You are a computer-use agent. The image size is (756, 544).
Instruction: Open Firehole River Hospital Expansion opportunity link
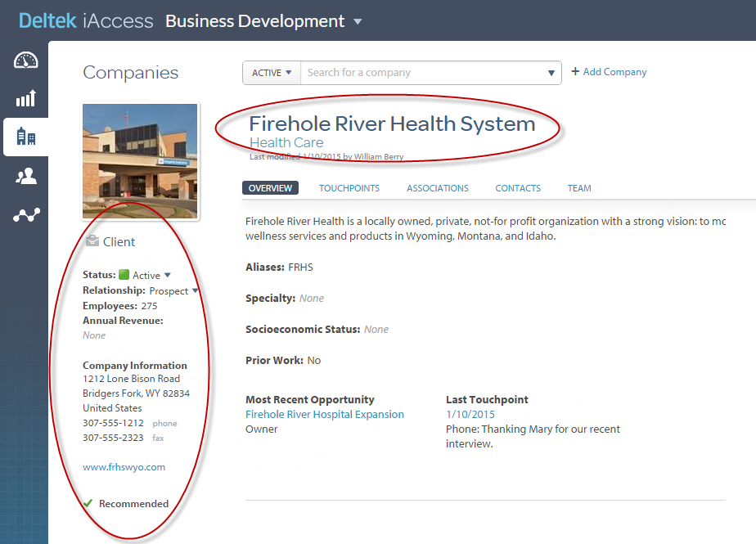(325, 414)
